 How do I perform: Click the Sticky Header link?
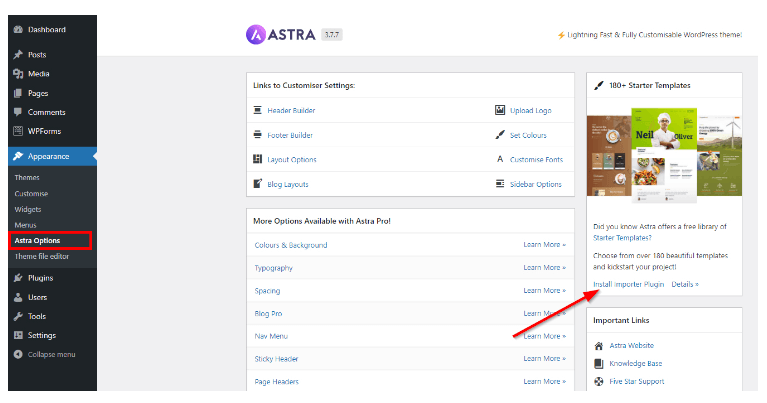click(x=276, y=359)
